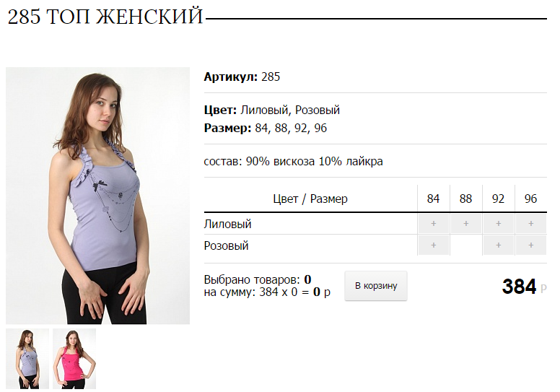Screen dimensions: 560x392
Task: Add Лиловый size 92 plus
Action: (x=498, y=224)
